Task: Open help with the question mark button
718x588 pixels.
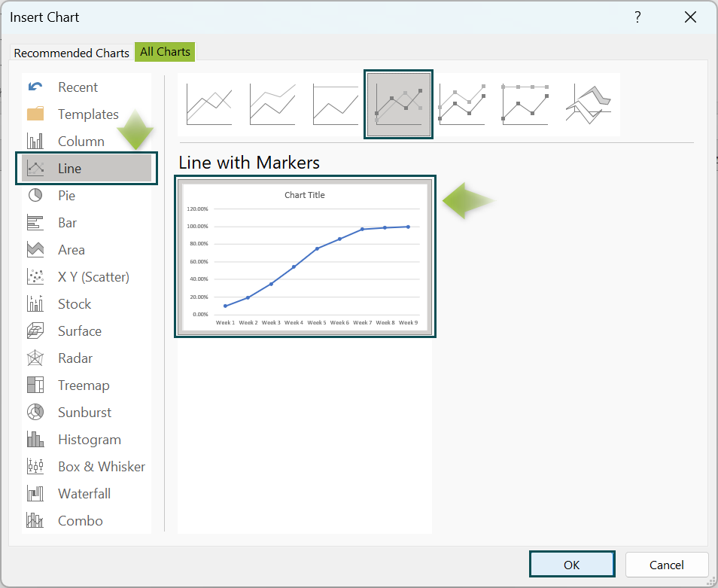Action: 637,17
